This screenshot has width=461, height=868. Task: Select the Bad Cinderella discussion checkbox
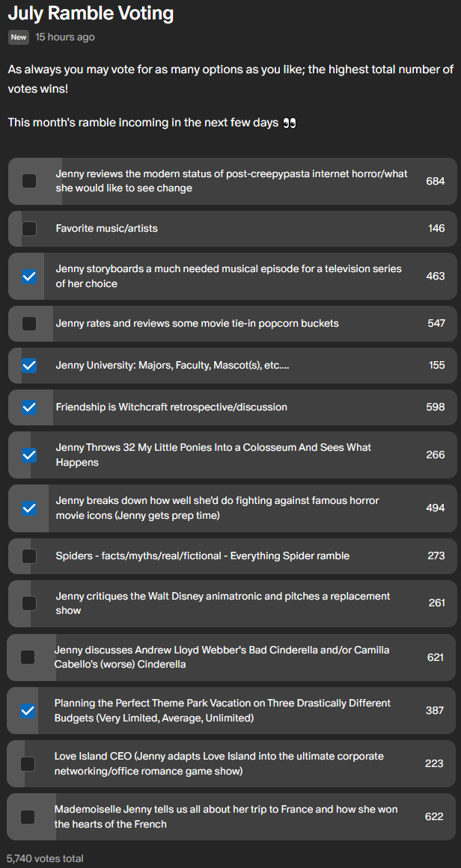28,657
